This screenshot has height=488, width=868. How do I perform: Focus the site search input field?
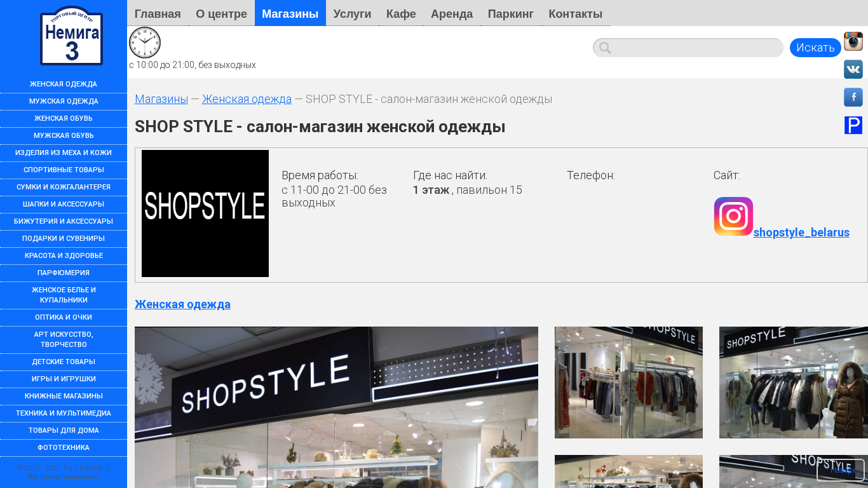[688, 48]
